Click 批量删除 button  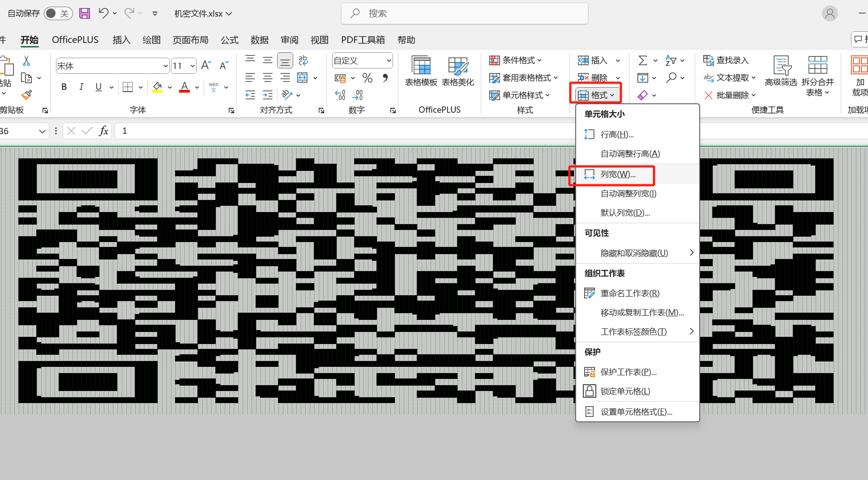pos(729,95)
